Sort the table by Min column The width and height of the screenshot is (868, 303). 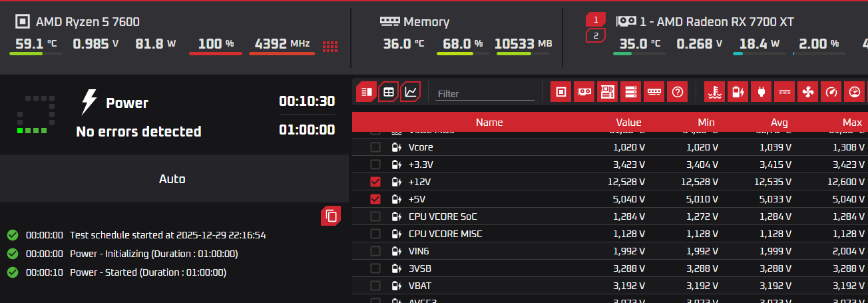[706, 122]
